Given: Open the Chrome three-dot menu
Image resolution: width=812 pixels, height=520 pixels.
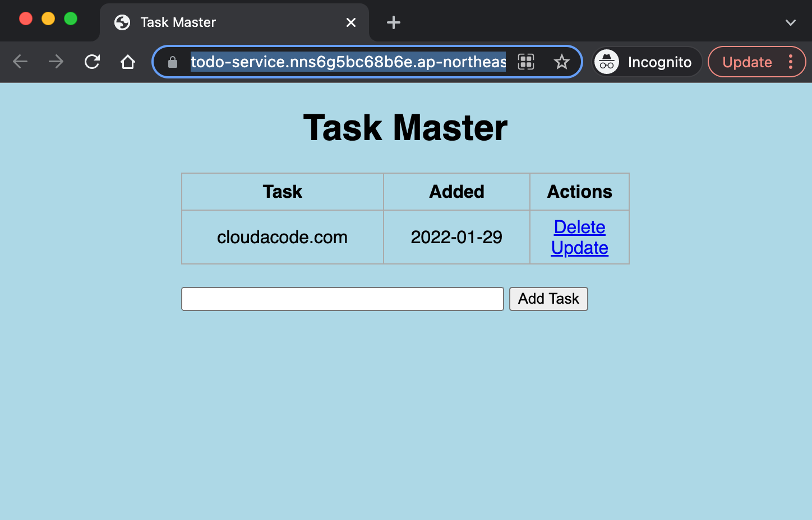Looking at the screenshot, I should click(x=791, y=62).
